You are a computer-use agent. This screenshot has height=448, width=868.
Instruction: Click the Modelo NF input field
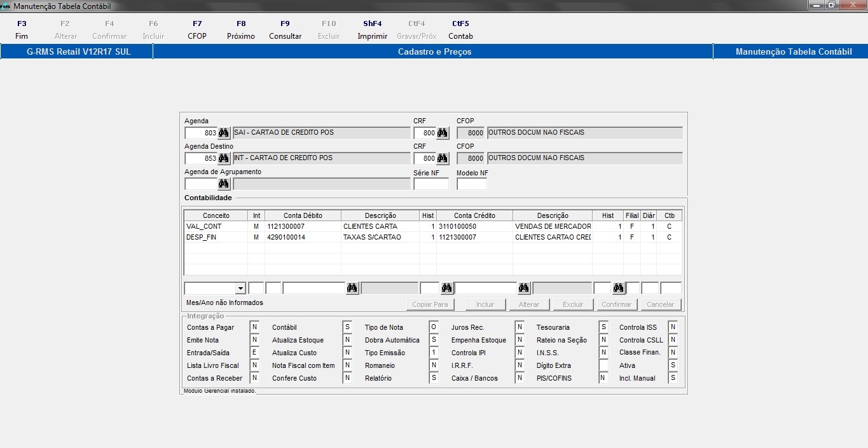472,184
